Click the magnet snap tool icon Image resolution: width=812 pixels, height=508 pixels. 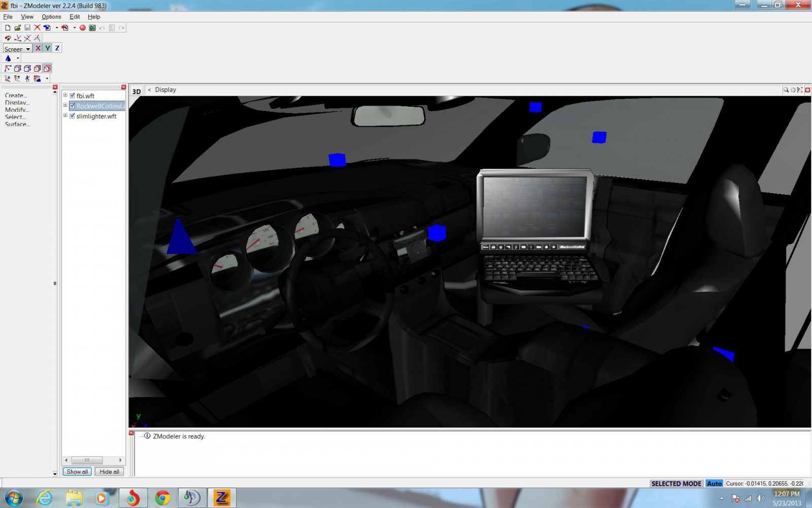click(8, 38)
